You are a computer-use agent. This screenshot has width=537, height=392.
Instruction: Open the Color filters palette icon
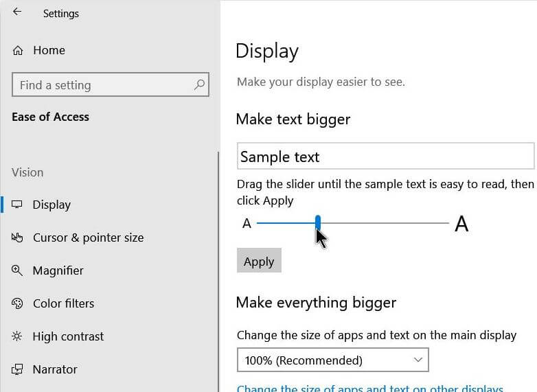pos(17,303)
